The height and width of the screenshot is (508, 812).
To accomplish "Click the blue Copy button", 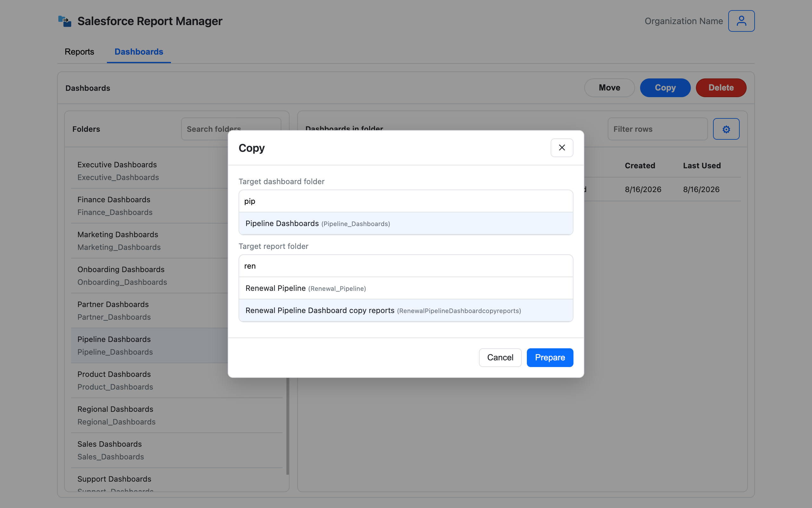I will (665, 88).
